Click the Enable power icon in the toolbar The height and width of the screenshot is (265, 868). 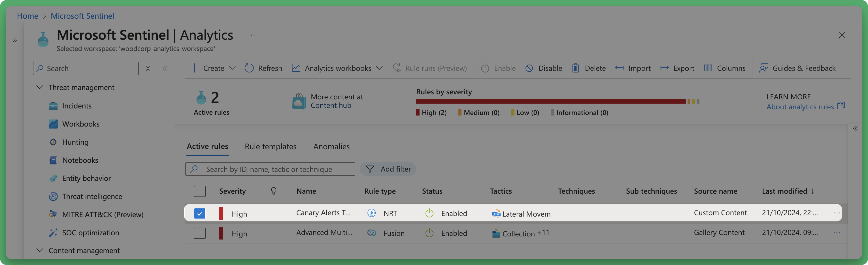tap(485, 68)
